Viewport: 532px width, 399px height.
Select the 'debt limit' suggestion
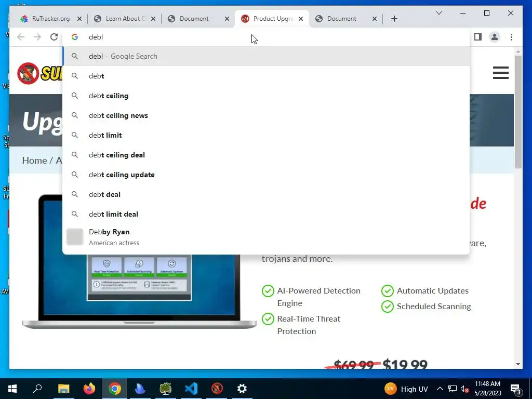click(266, 135)
